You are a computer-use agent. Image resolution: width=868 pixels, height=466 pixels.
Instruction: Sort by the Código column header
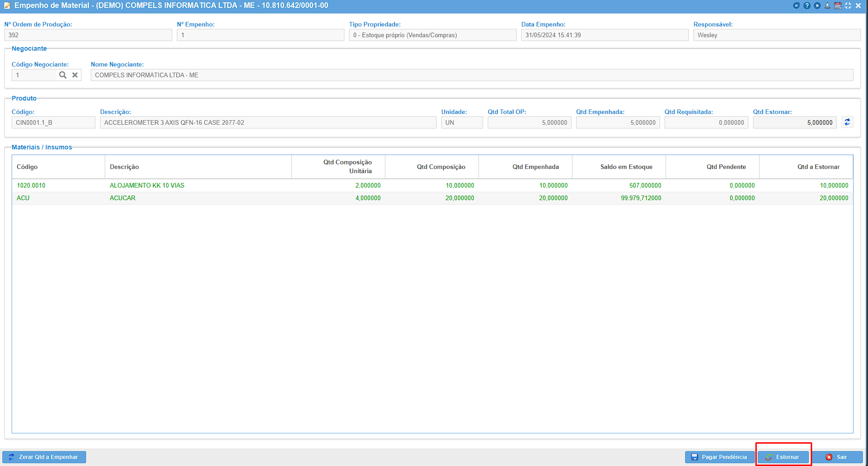(59, 167)
